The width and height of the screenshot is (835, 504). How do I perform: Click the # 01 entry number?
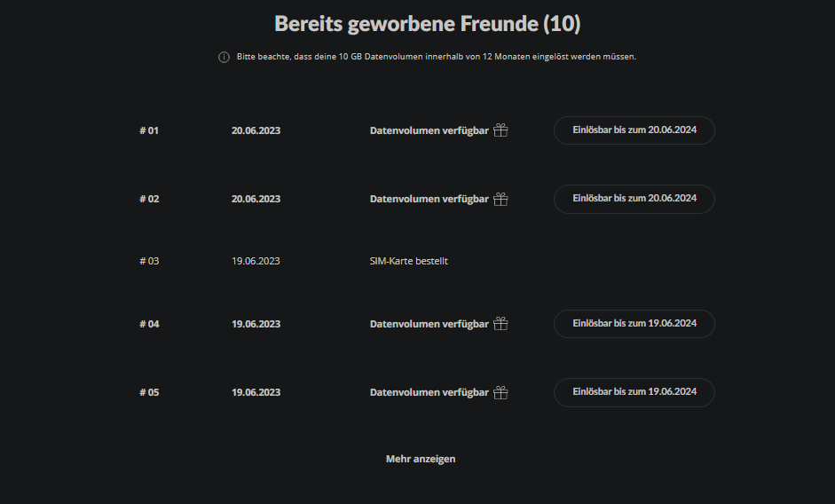(149, 130)
